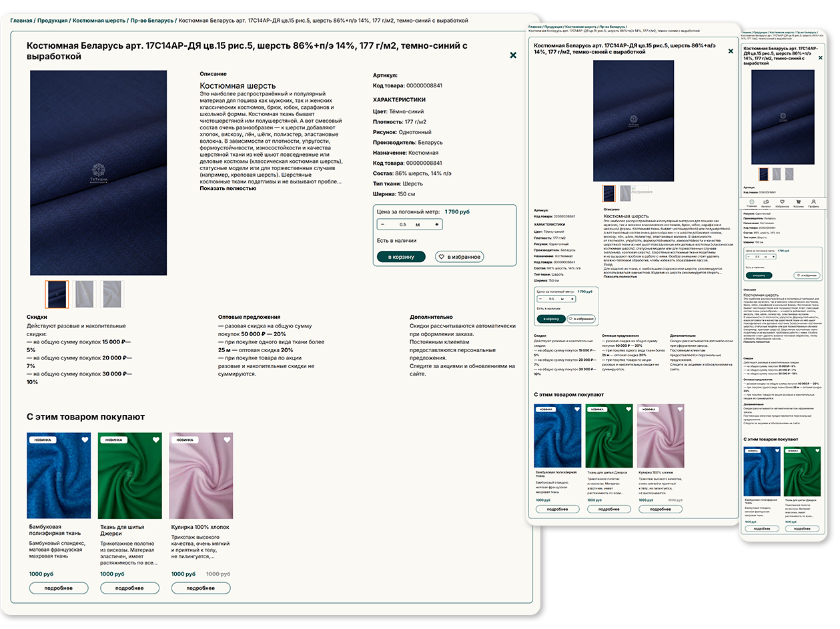Increase quantity with plus in desktop layout
Viewport: 840px width, 629px height.
point(437,225)
